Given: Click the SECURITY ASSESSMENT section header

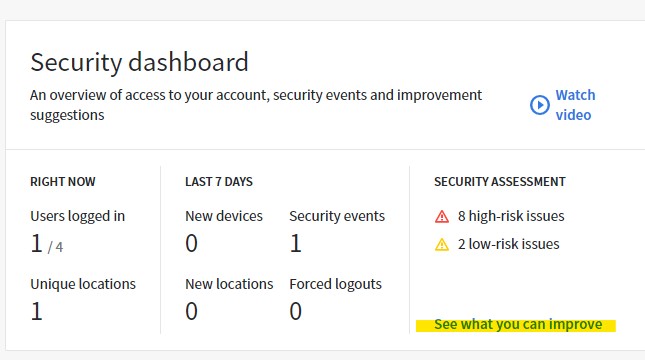Looking at the screenshot, I should [x=500, y=181].
